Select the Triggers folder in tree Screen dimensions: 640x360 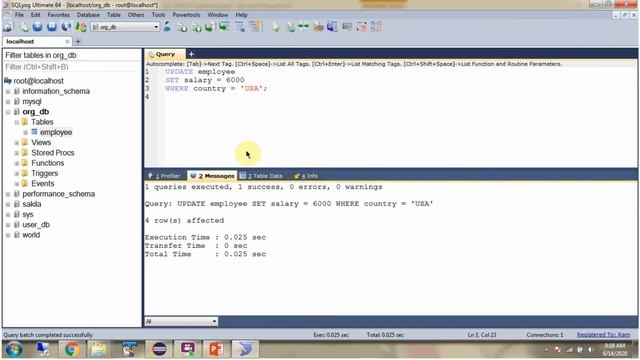44,173
